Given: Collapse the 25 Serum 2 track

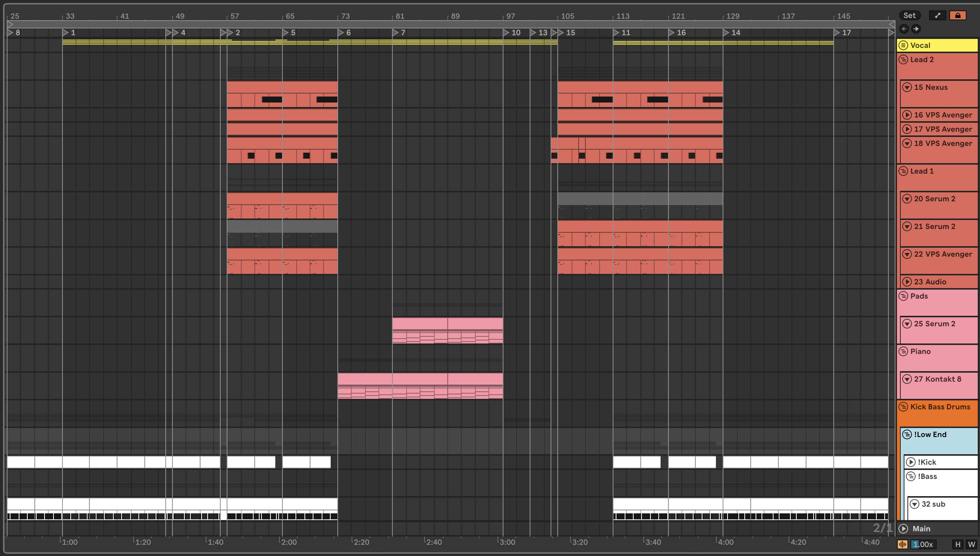Looking at the screenshot, I should [x=907, y=324].
